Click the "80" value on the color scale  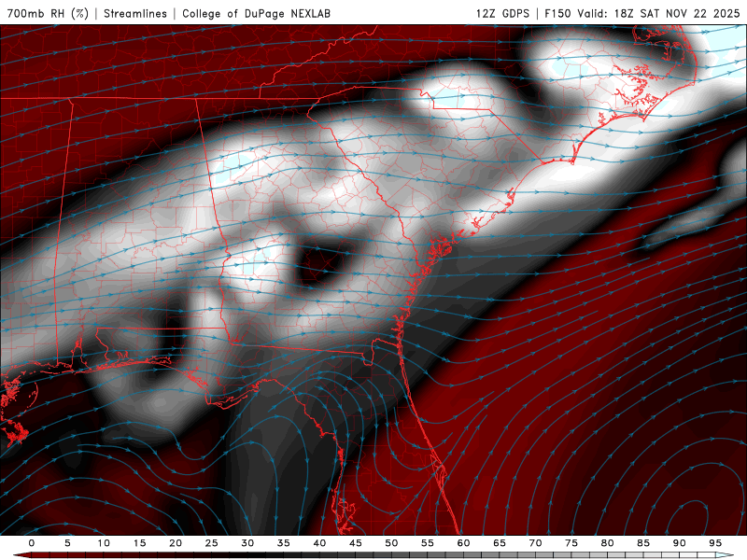click(x=607, y=543)
